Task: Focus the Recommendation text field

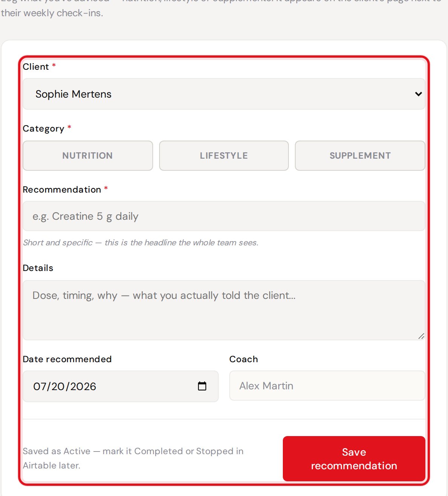Action: [224, 216]
